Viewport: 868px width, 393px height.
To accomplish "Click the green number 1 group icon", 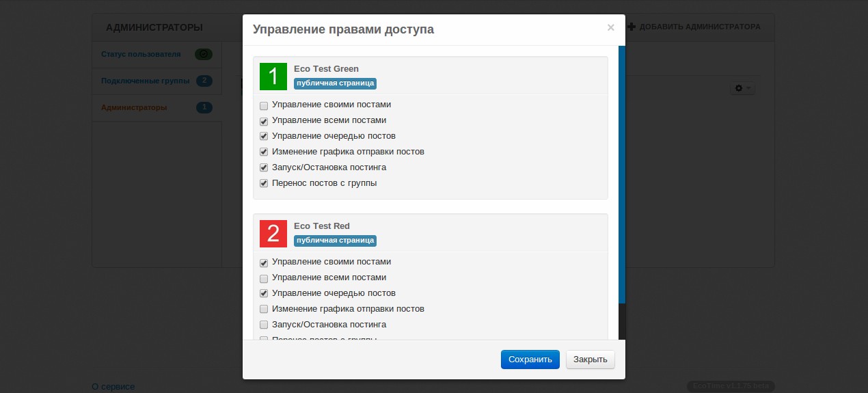I will tap(273, 77).
